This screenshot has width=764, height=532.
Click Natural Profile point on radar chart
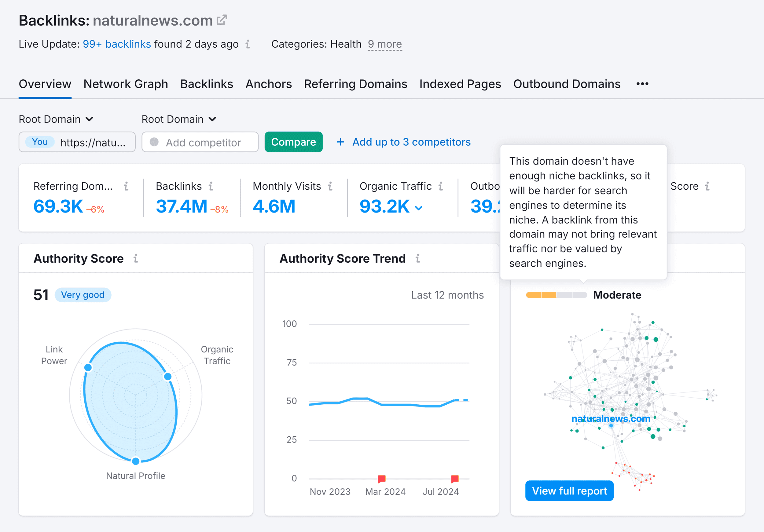(135, 461)
